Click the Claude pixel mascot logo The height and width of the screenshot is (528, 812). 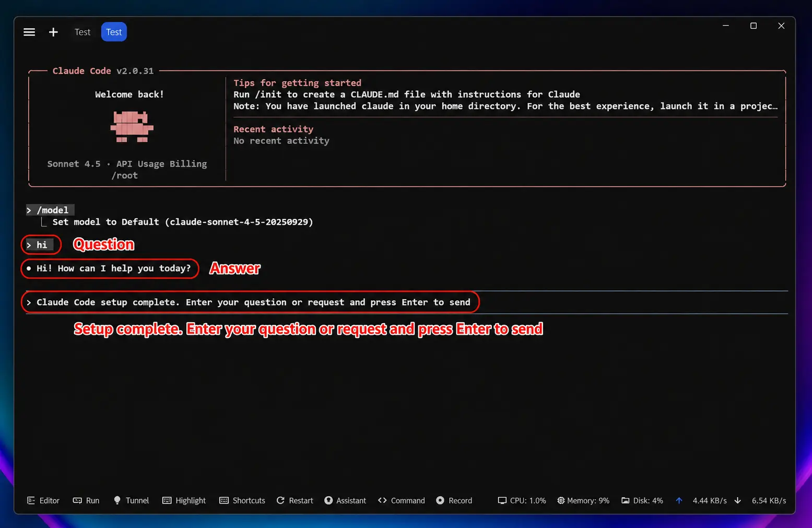coord(132,126)
